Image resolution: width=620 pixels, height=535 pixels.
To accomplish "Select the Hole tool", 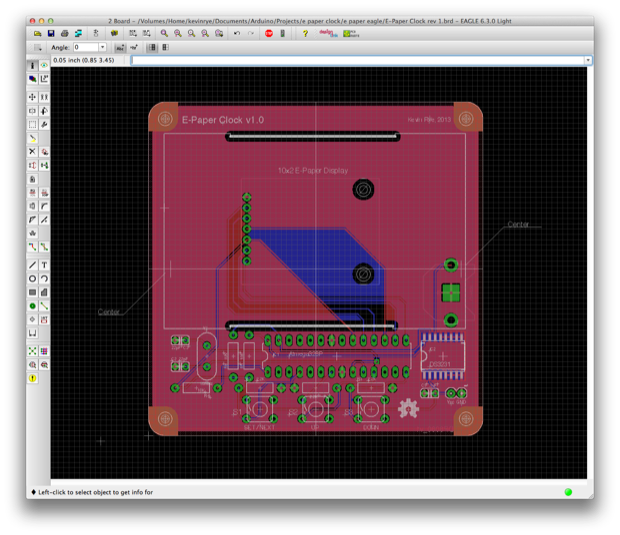I will coord(32,319).
